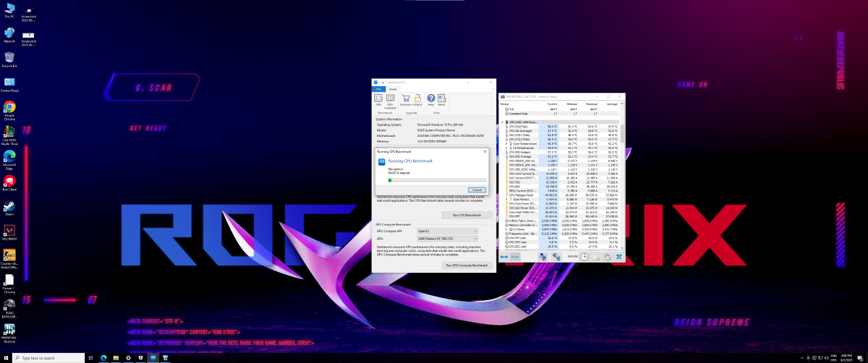
Task: Click the News icon in Geekbench
Action: [x=441, y=99]
